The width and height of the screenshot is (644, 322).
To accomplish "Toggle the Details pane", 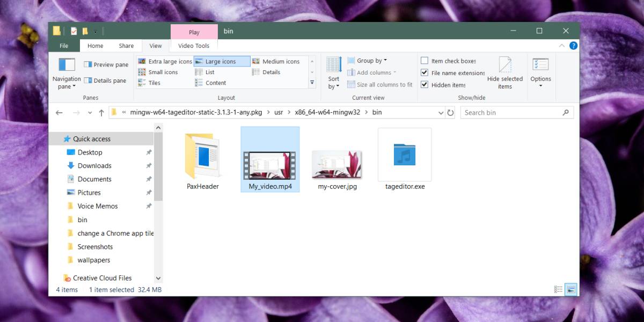I will [x=105, y=80].
